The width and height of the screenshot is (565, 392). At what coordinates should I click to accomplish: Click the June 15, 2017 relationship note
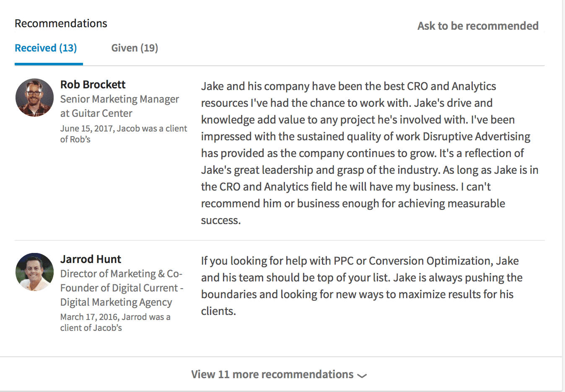[123, 133]
